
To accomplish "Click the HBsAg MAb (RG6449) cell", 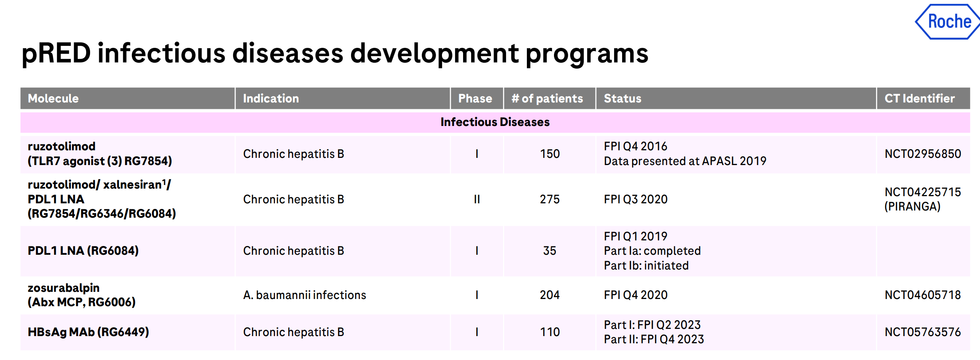I will (88, 332).
